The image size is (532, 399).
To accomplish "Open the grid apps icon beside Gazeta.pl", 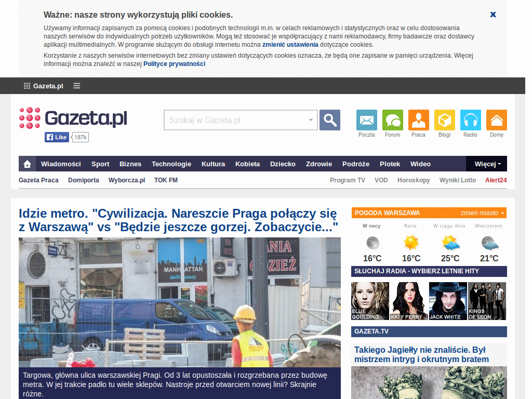I will point(27,86).
